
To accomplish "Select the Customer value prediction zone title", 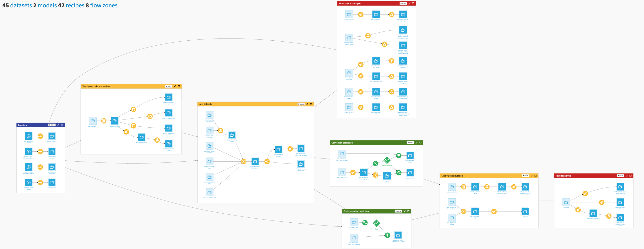I will click(x=356, y=211).
